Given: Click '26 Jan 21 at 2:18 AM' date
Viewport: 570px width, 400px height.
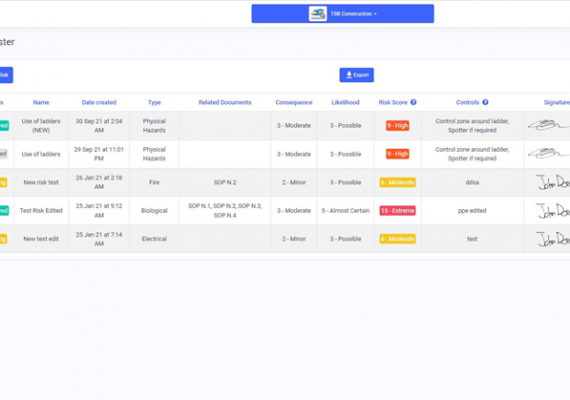Looking at the screenshot, I should (99, 183).
